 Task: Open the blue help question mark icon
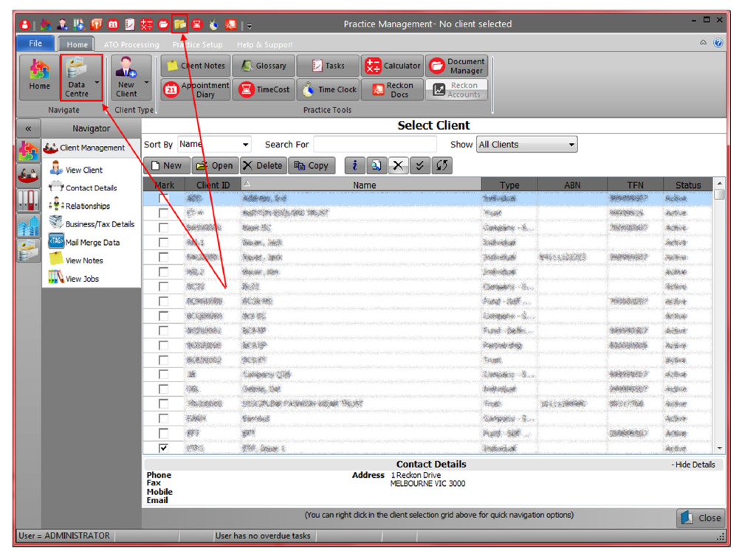point(718,43)
